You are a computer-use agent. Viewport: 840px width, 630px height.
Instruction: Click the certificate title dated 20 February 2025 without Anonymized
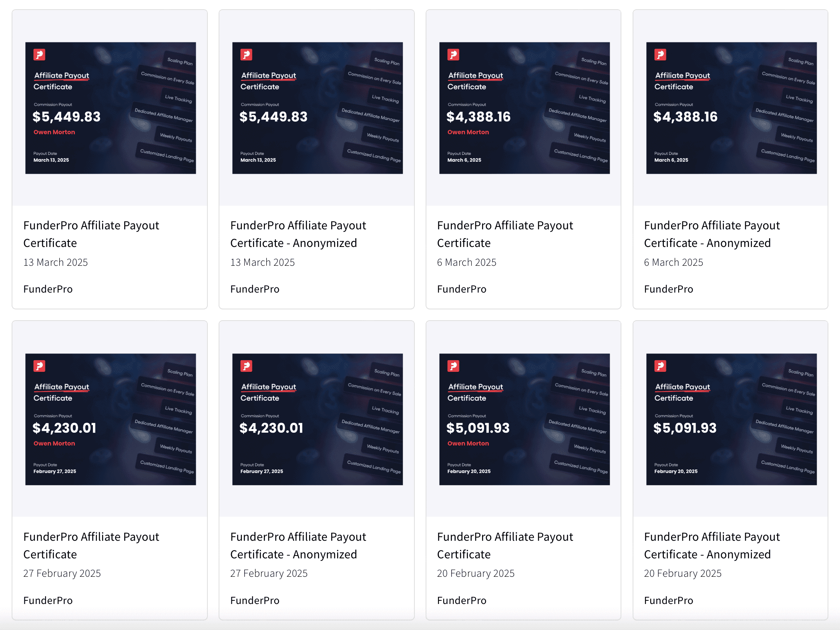tap(505, 546)
